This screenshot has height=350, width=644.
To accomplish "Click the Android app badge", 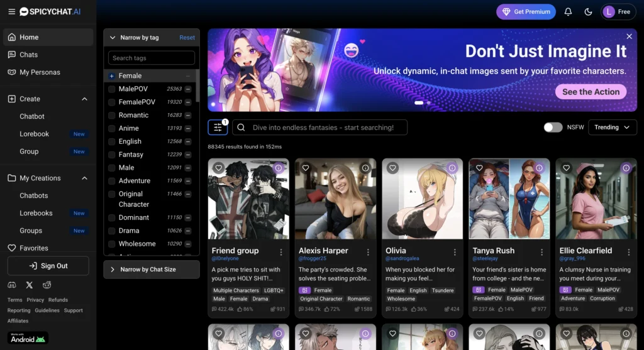I will [x=28, y=338].
